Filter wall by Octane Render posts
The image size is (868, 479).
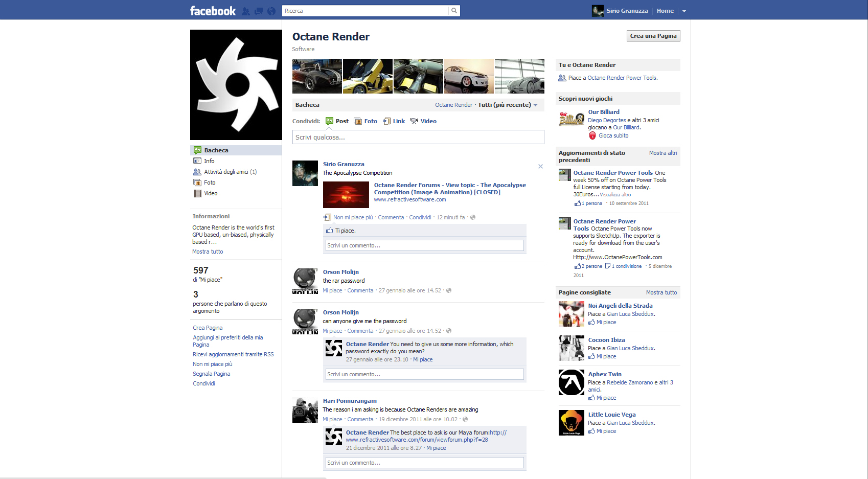coord(453,105)
